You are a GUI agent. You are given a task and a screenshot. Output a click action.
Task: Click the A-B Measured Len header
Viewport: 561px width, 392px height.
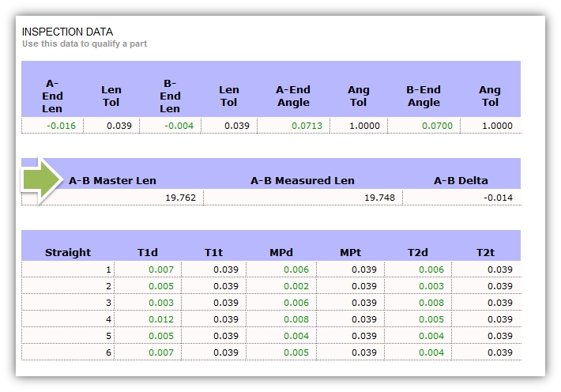coord(303,180)
